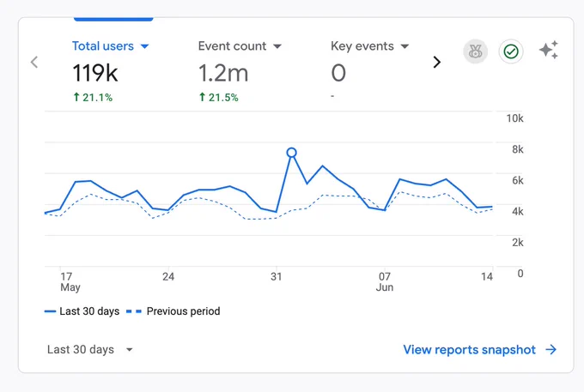Click the Key events value 0

point(338,73)
